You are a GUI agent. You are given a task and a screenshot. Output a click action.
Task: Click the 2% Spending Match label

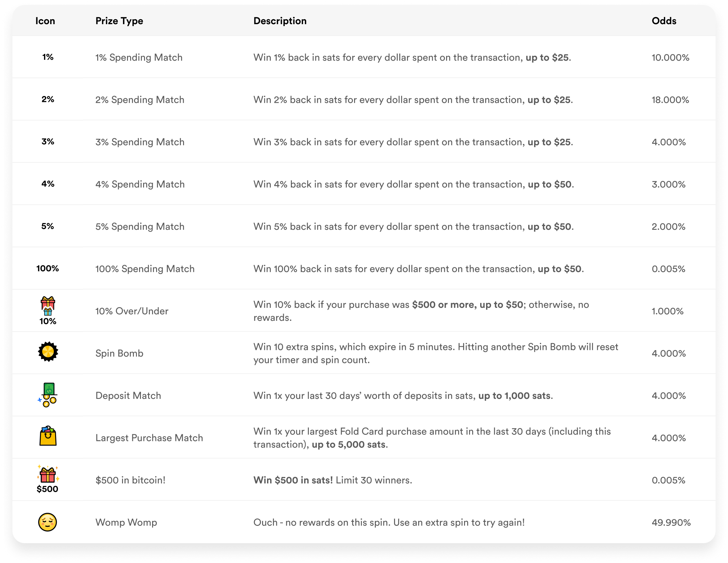pyautogui.click(x=140, y=100)
